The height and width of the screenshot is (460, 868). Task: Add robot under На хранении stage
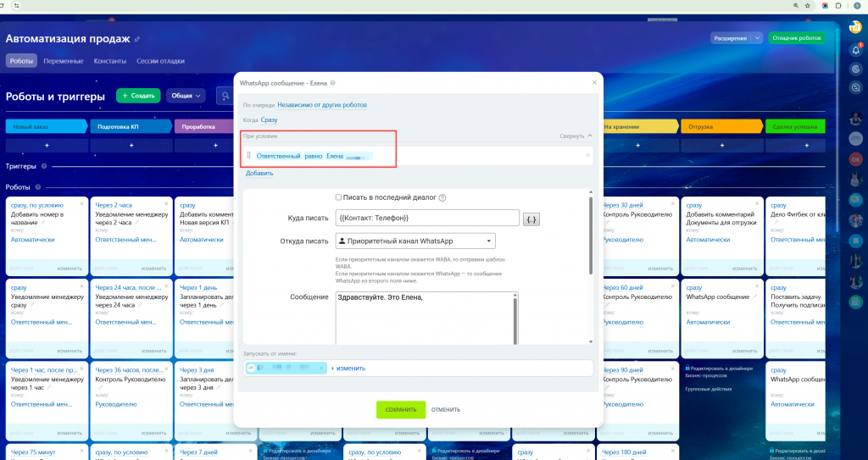[637, 146]
